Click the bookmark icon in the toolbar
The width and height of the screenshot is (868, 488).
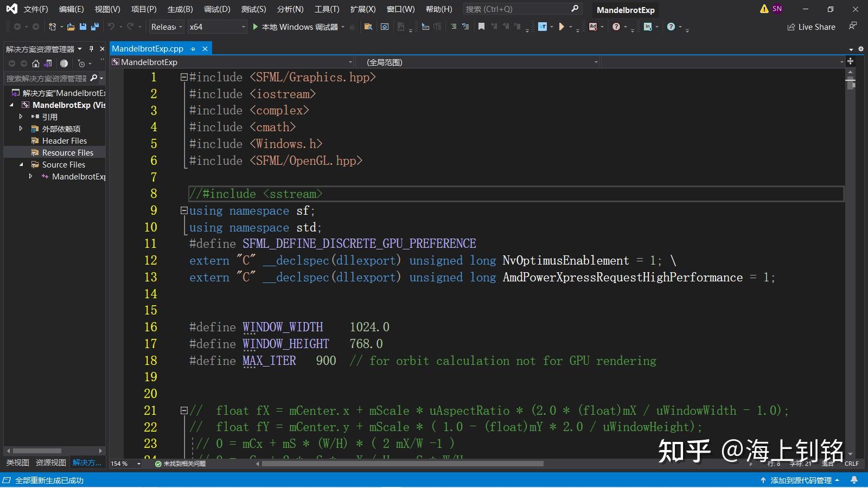pos(481,27)
